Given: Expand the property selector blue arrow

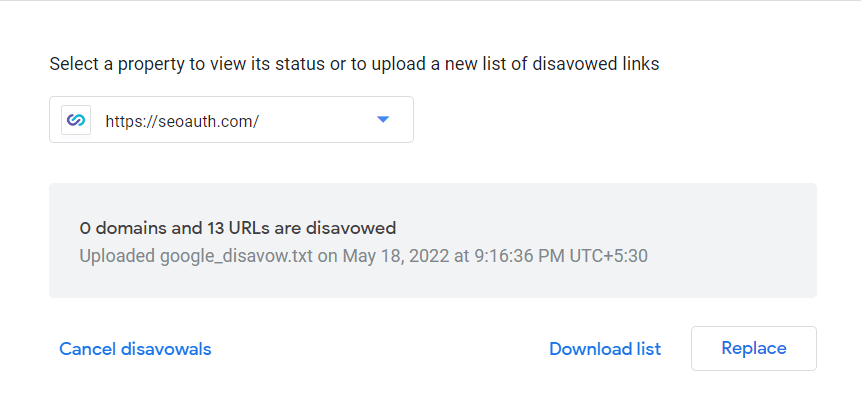Looking at the screenshot, I should (x=383, y=120).
